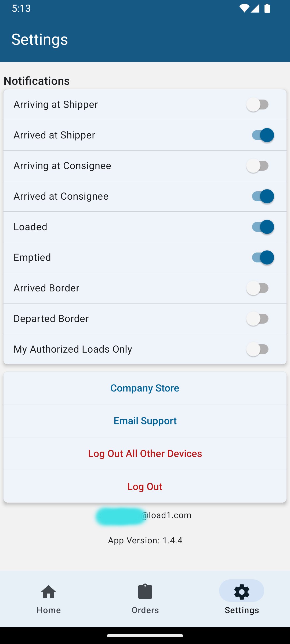Enable Arrived Border notifications

tap(258, 288)
